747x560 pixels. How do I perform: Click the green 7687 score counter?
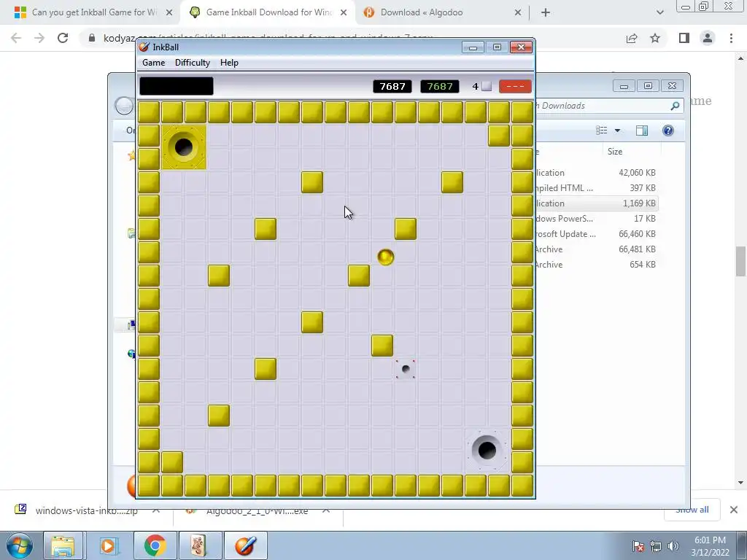coord(440,86)
